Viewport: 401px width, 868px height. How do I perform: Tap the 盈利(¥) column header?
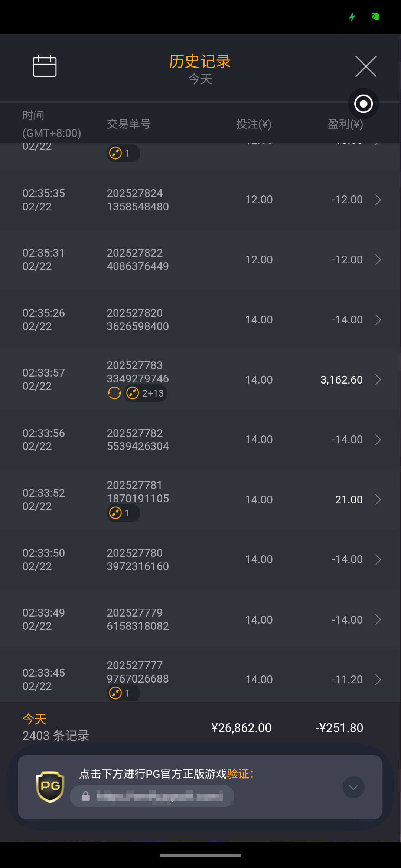(345, 124)
